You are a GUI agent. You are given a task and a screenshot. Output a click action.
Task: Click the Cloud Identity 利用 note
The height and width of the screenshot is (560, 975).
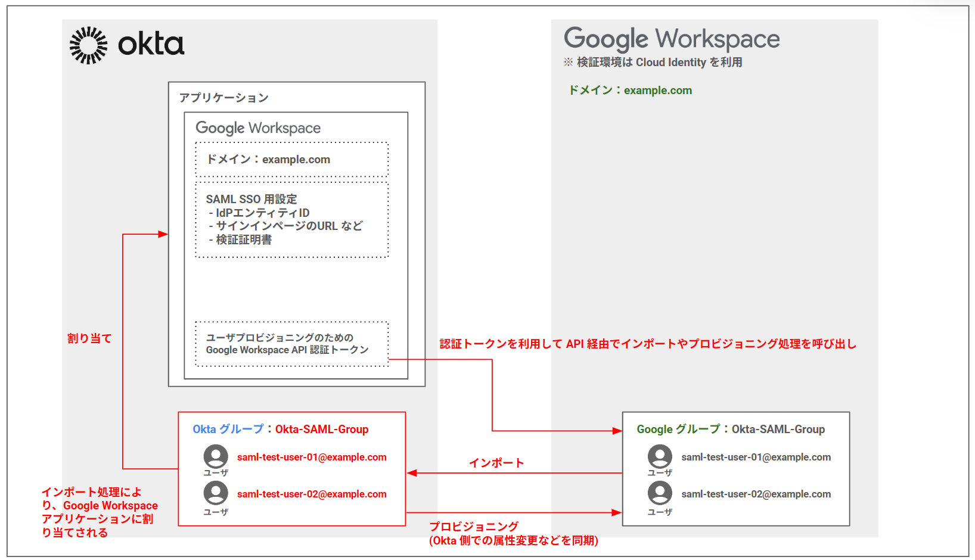(654, 62)
